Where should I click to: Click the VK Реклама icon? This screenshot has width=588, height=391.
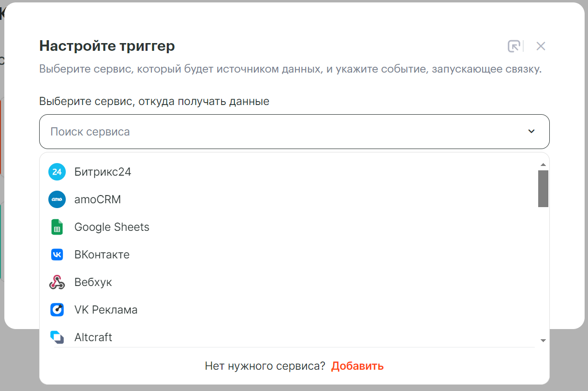pyautogui.click(x=57, y=310)
